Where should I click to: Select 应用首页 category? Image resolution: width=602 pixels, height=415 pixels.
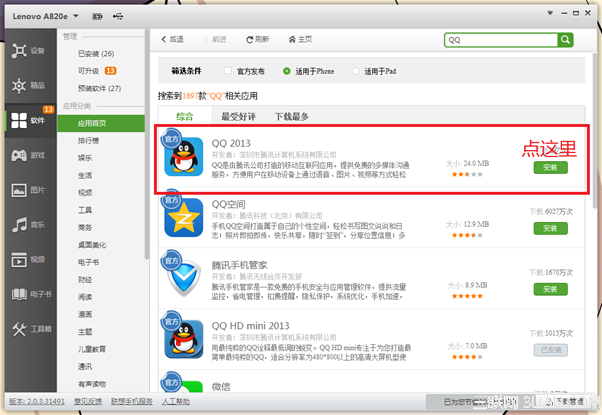[101, 123]
